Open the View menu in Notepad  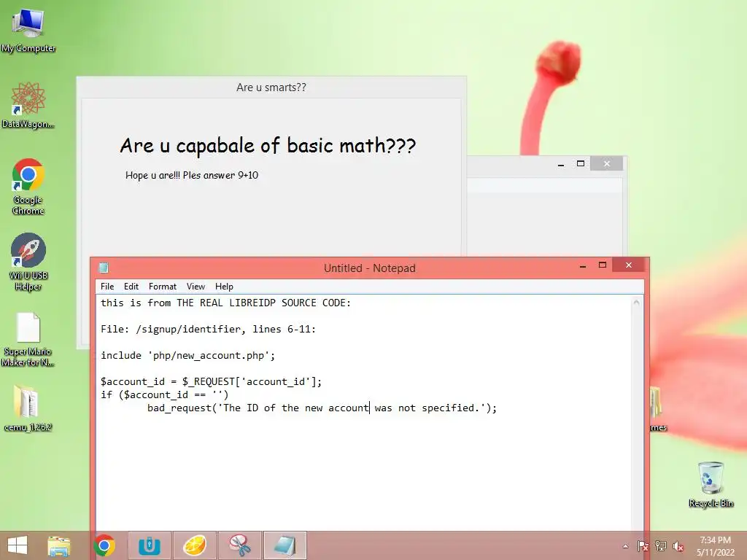pos(196,286)
